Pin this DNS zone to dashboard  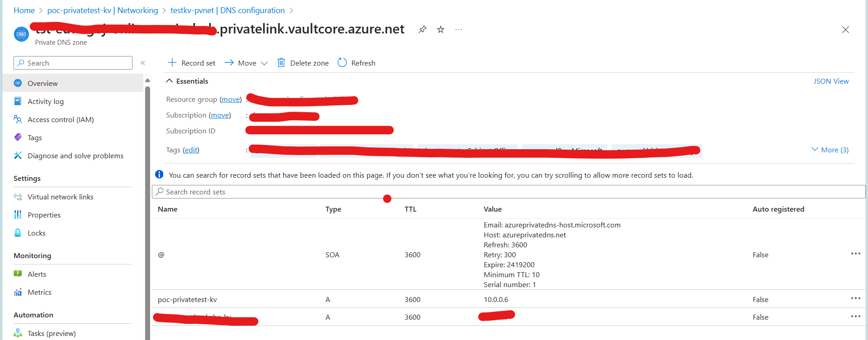422,29
